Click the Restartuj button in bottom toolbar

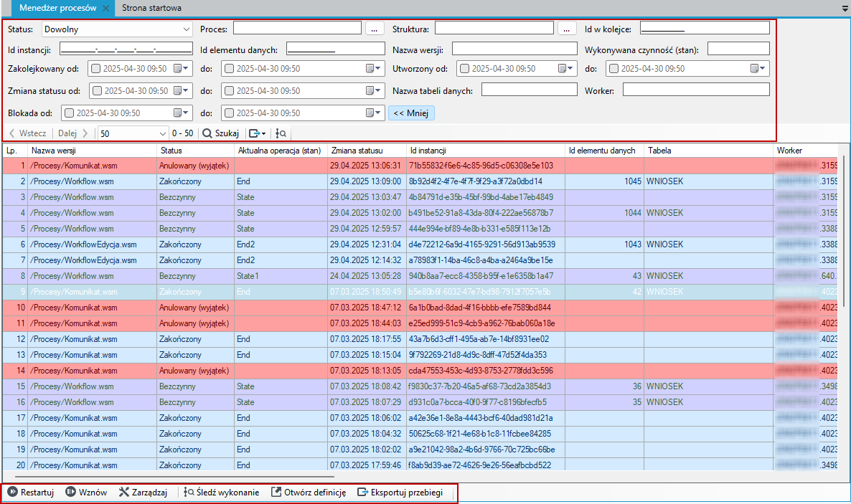point(31,492)
